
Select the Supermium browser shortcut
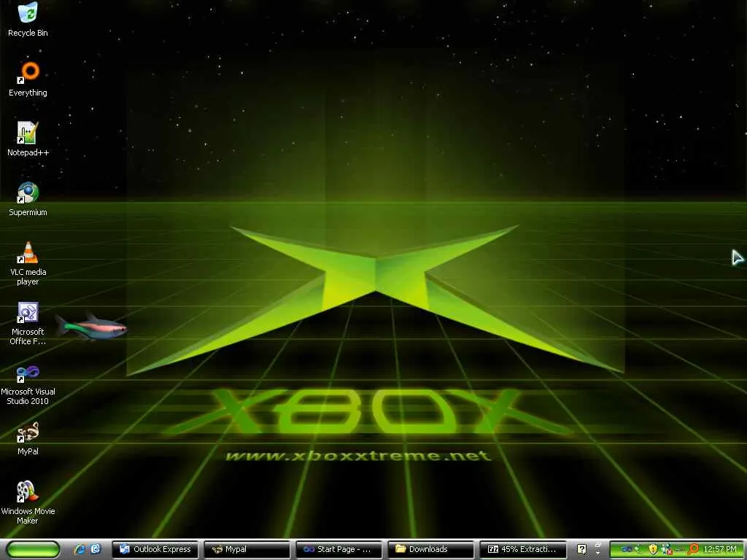tap(28, 199)
